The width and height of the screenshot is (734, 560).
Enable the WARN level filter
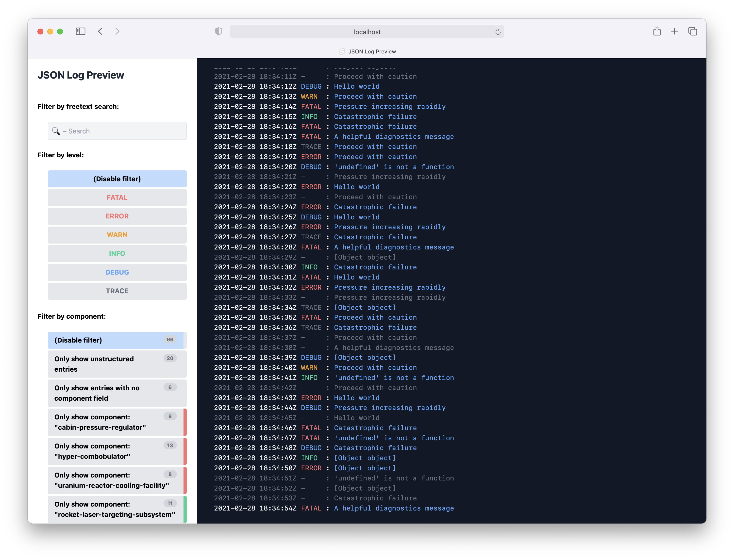[x=117, y=235]
